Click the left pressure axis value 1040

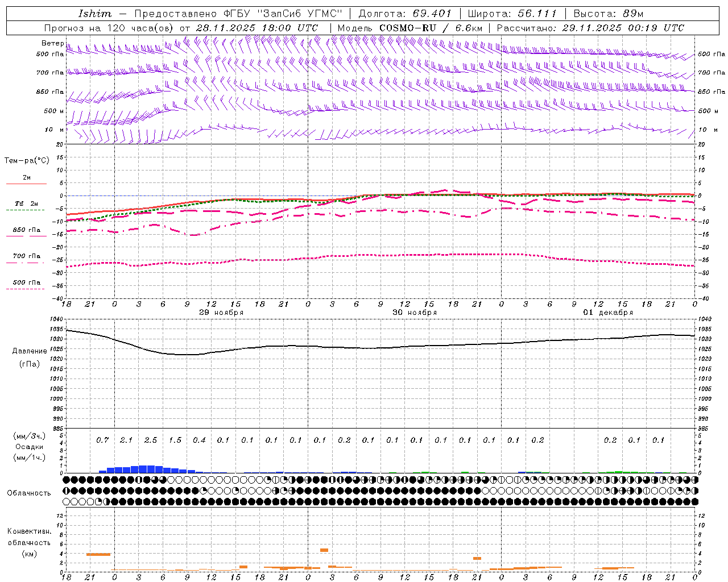[x=56, y=319]
